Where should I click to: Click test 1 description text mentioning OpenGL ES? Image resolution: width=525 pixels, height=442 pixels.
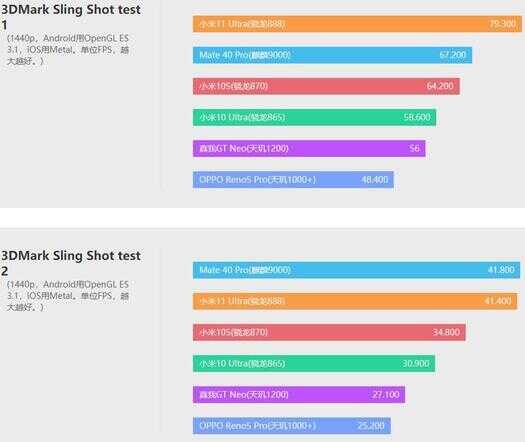click(68, 50)
